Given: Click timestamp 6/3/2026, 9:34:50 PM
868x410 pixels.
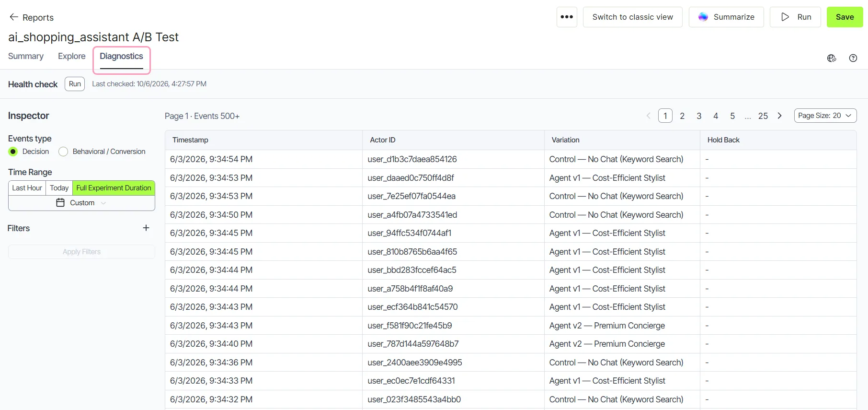Looking at the screenshot, I should coord(211,215).
